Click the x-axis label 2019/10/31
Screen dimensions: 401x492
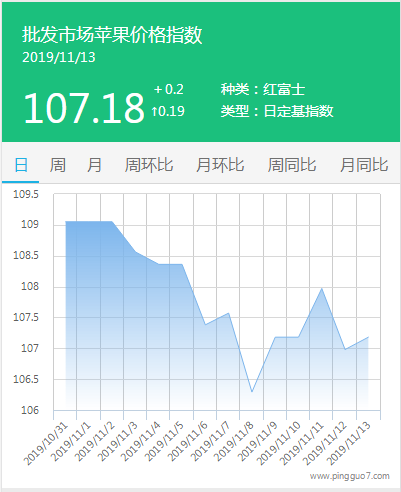(x=46, y=443)
